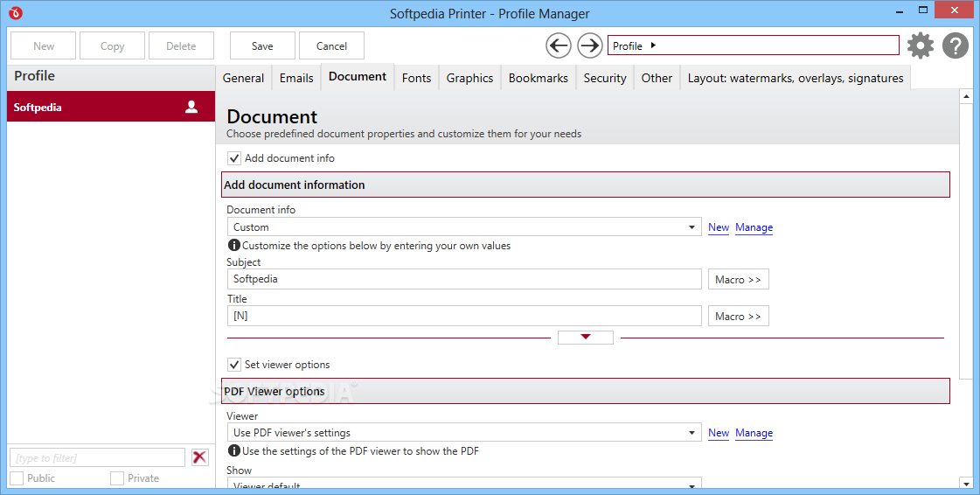Click the red X clear filter icon
Image resolution: width=980 pixels, height=495 pixels.
tap(200, 457)
